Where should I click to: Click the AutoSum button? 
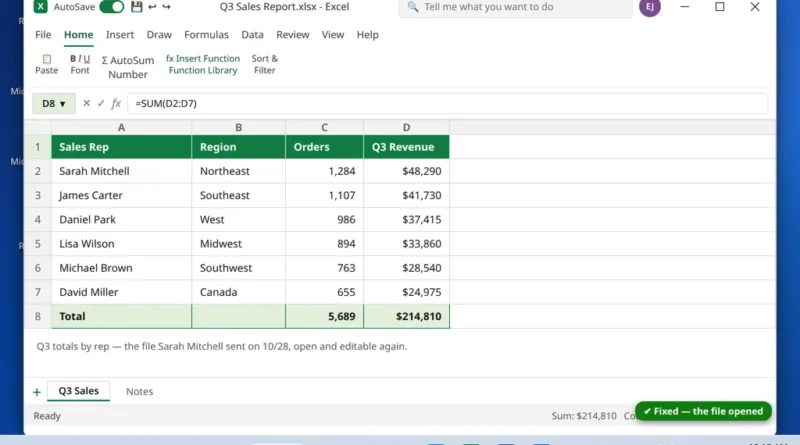[x=128, y=60]
